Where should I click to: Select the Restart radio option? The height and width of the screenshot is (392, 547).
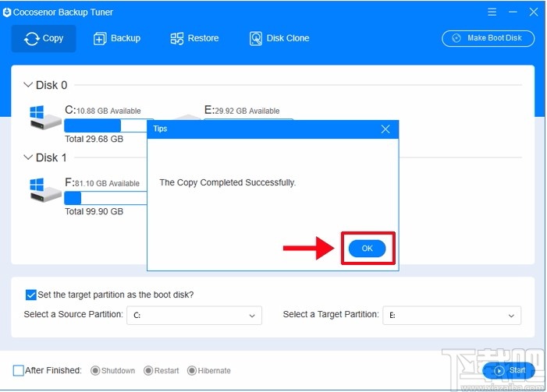click(x=148, y=371)
